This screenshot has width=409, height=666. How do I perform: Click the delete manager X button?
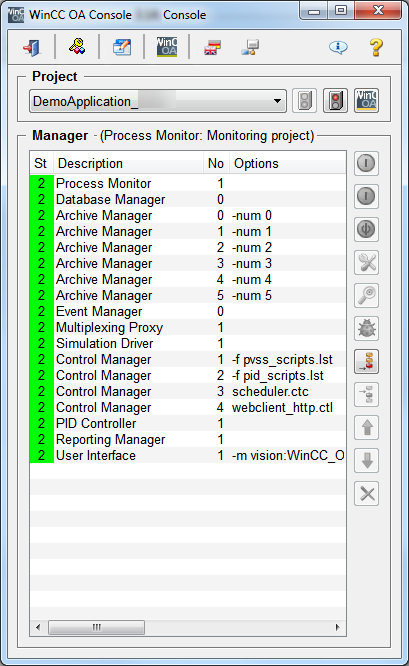(366, 494)
